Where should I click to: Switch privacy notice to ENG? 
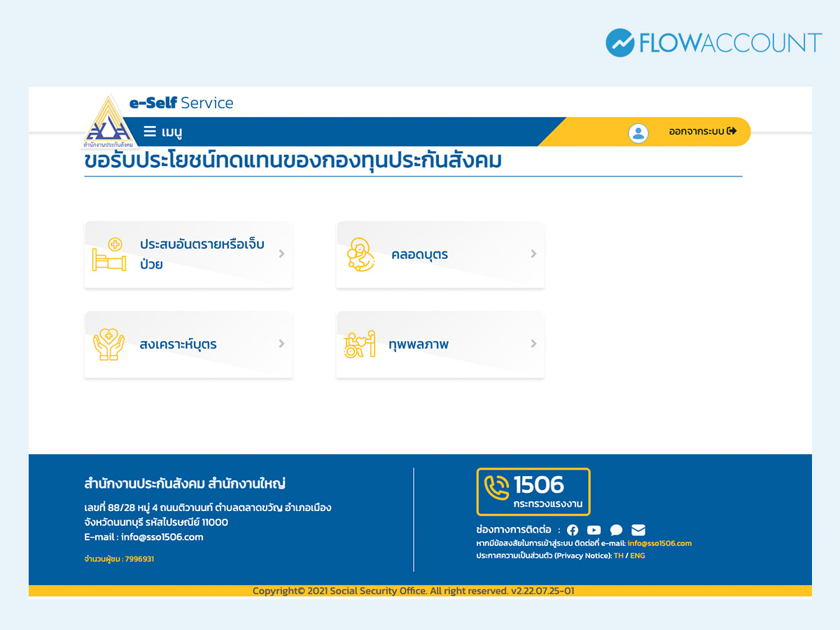[638, 556]
